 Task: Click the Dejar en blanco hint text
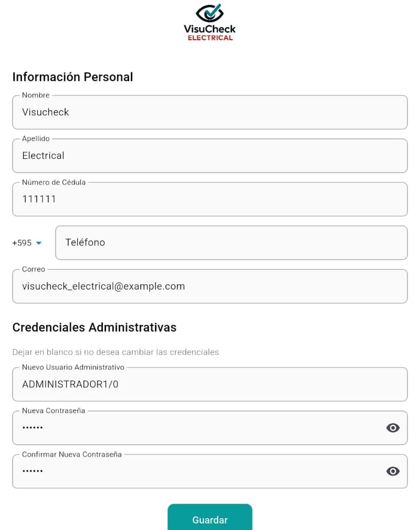115,352
